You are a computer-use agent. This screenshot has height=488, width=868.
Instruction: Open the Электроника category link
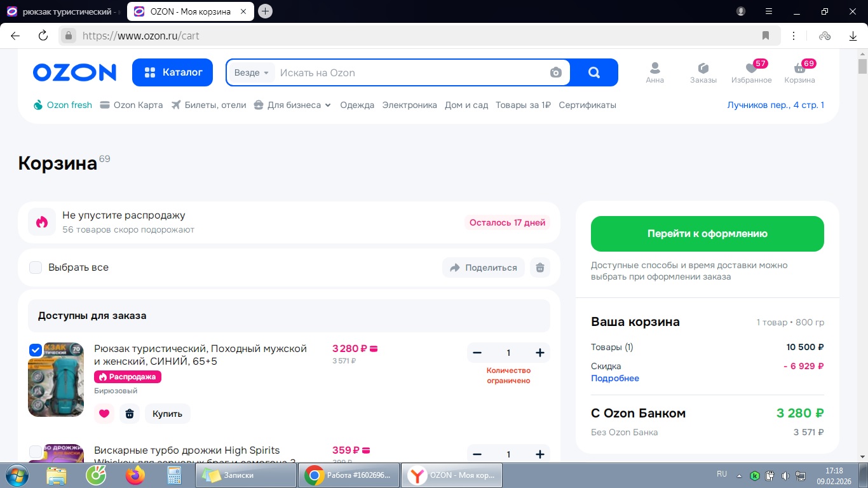point(409,105)
